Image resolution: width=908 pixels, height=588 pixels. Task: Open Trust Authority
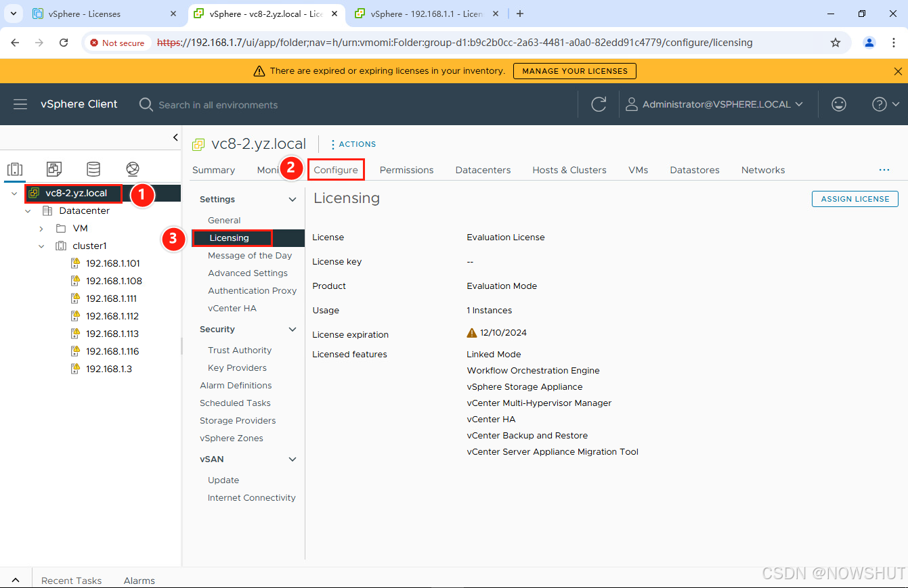[x=240, y=350]
